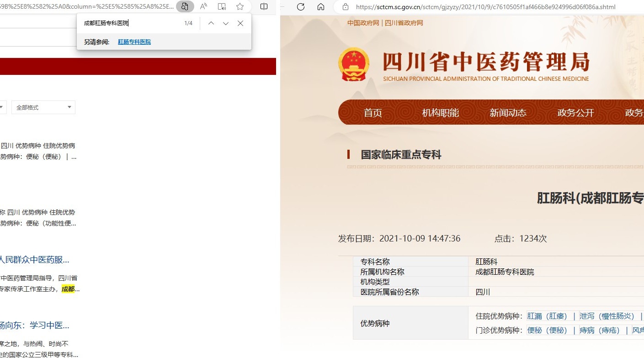Bookmark the page with the star icon
Image resolution: width=644 pixels, height=362 pixels.
[240, 6]
